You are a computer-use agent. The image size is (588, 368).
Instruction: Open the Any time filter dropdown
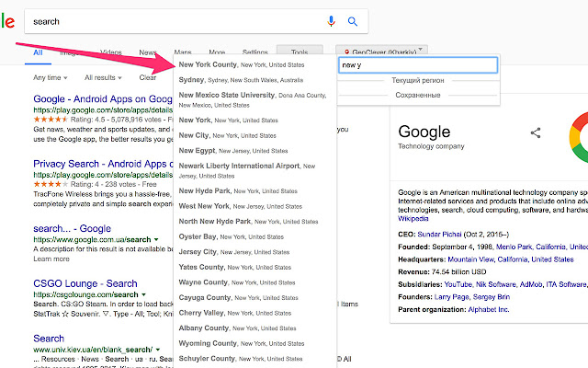pyautogui.click(x=51, y=77)
